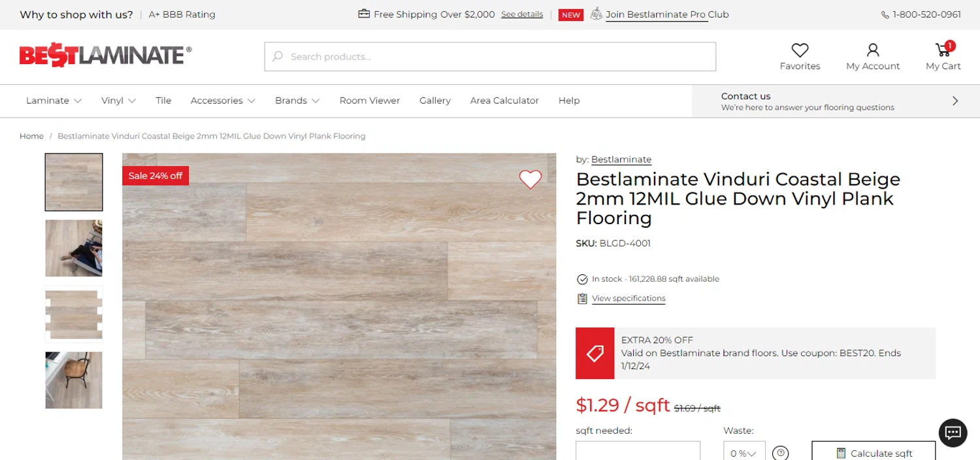Click the main product floor image
This screenshot has height=460, width=980.
pyautogui.click(x=339, y=306)
